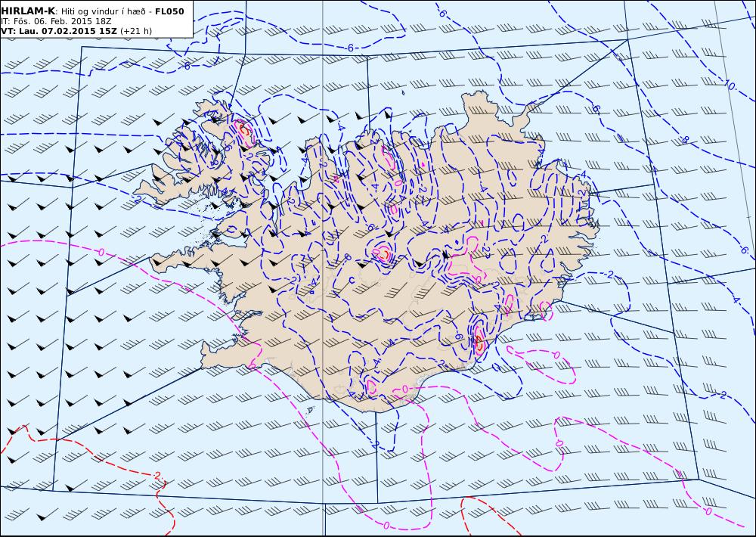This screenshot has width=756, height=537.
Task: Click the blue 'C' marker in central Iceland
Action: [352, 281]
